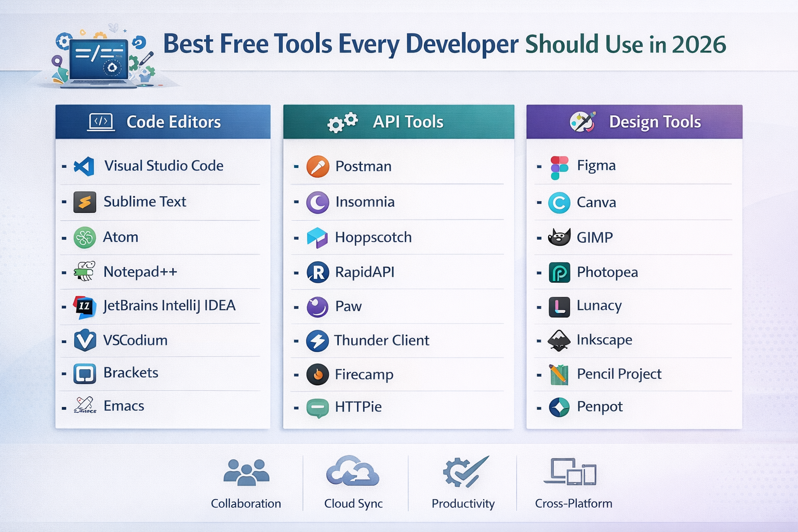Viewport: 798px width, 532px height.
Task: Select the Visual Studio Code icon
Action: click(85, 166)
